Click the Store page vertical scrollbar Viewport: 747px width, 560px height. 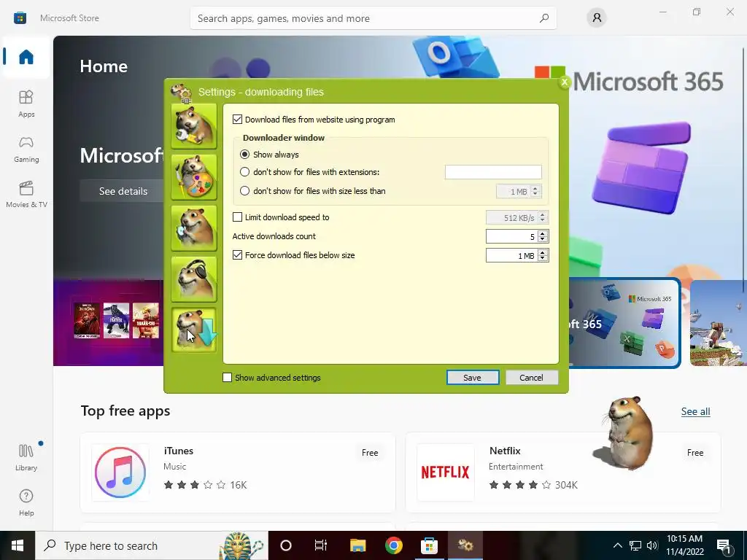pos(743,169)
